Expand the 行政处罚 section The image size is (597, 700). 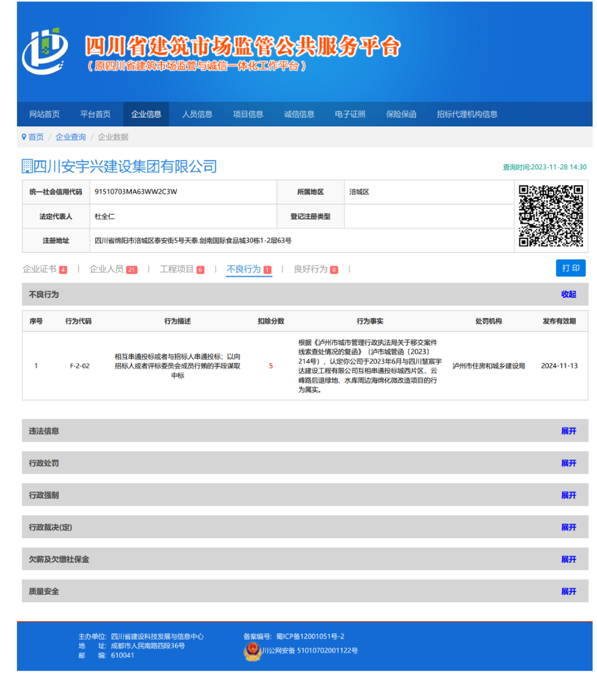point(569,463)
